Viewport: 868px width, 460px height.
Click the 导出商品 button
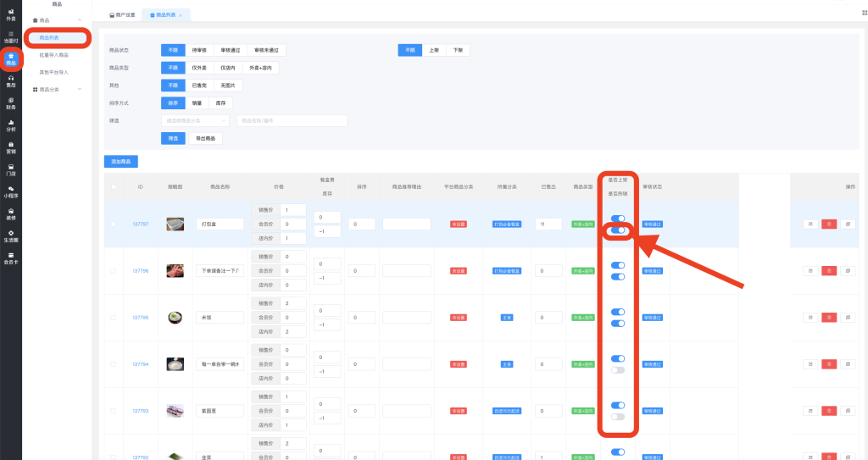(x=204, y=138)
